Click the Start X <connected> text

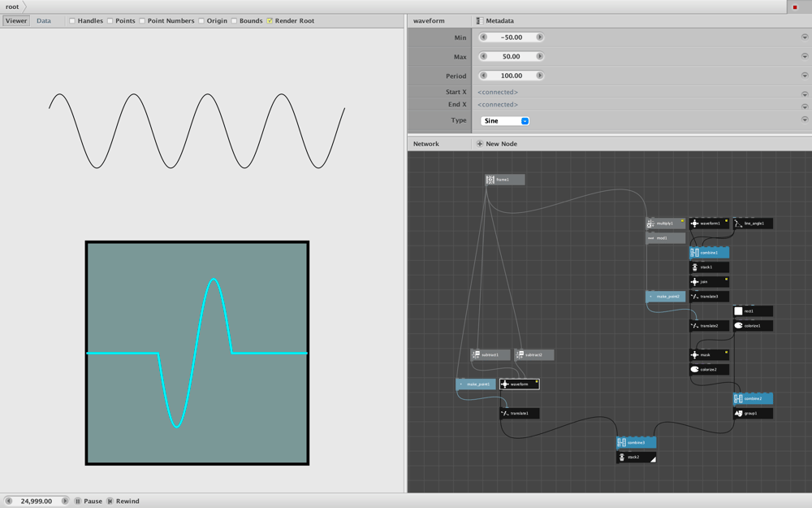point(497,93)
